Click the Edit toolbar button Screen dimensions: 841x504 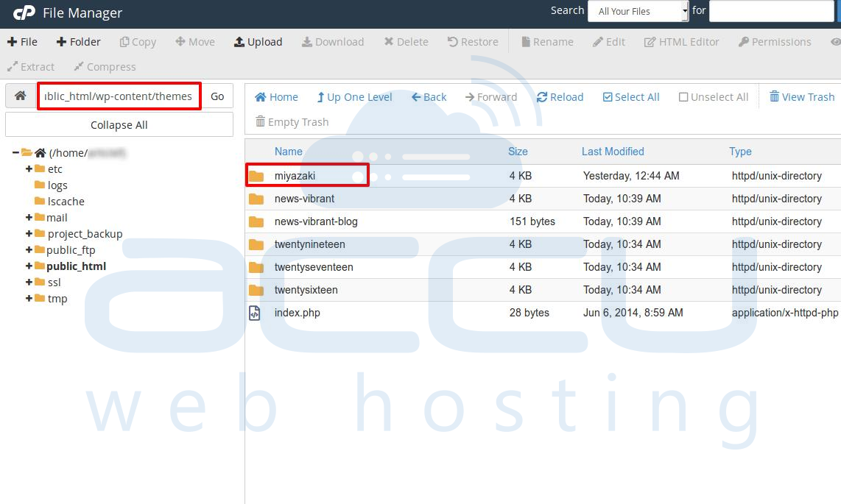point(609,42)
